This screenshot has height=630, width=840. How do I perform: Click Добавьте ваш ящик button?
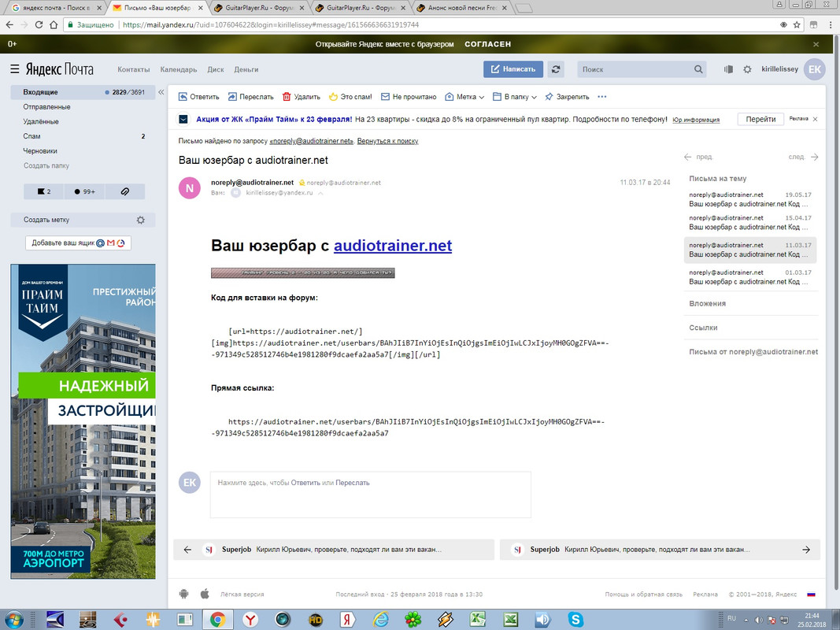tap(78, 243)
